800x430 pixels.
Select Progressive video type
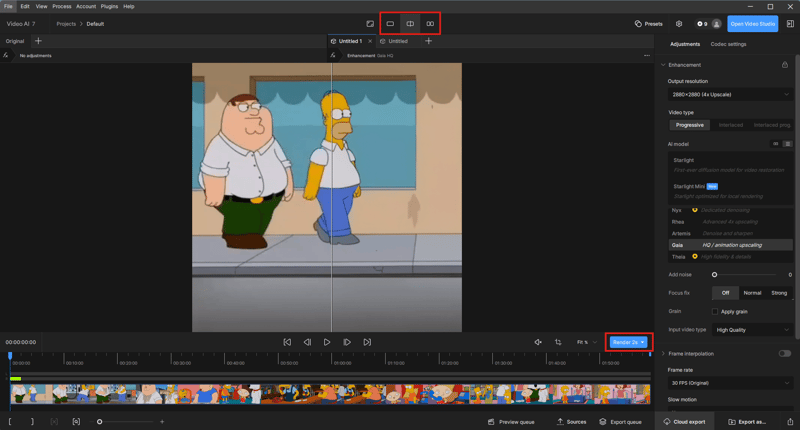689,125
